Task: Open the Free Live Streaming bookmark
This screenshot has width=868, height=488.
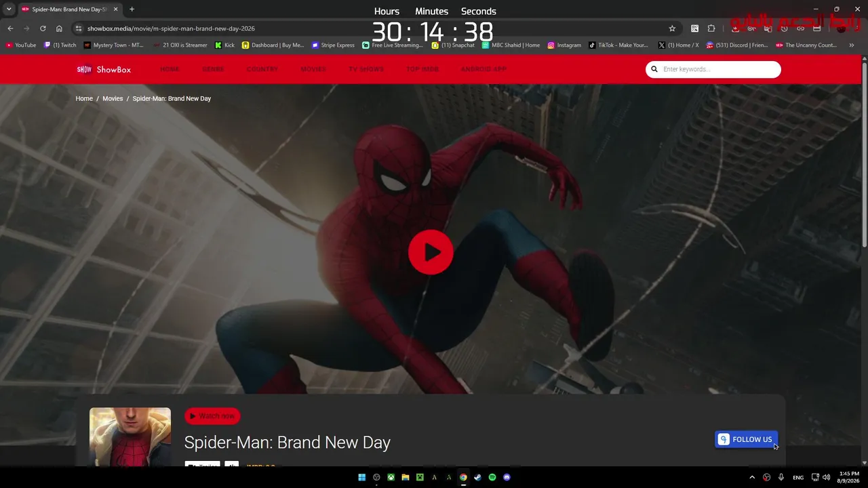Action: (393, 45)
